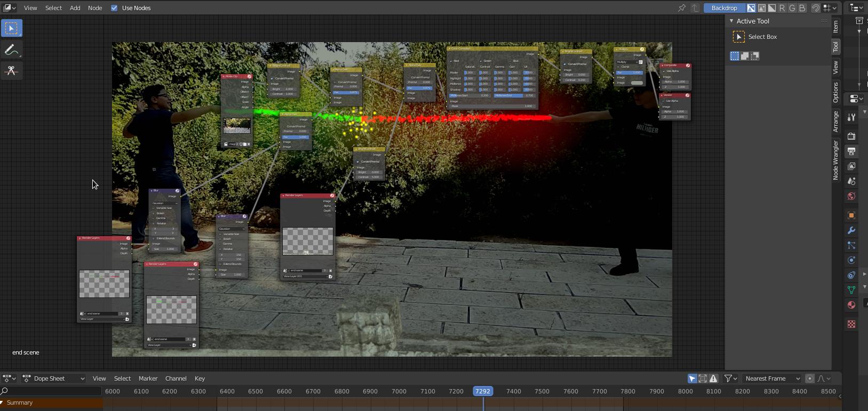Pin the node tree with the pin icon
The width and height of the screenshot is (868, 411).
point(681,8)
